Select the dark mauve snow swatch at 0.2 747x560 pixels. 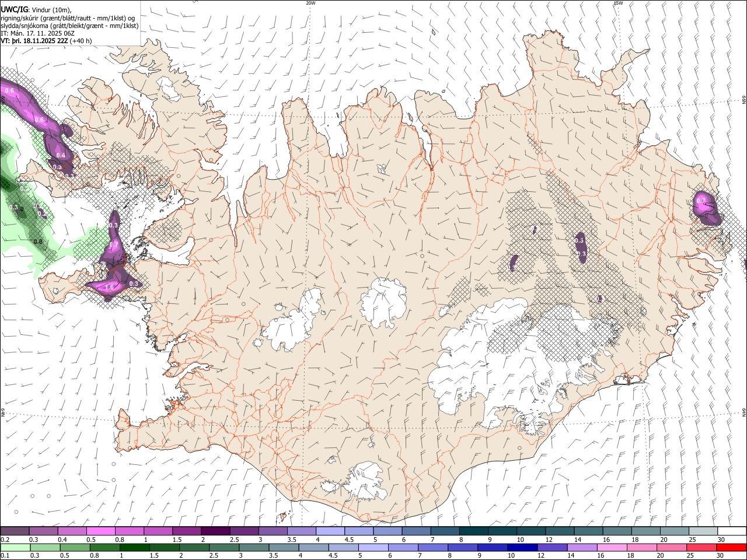tap(14, 531)
